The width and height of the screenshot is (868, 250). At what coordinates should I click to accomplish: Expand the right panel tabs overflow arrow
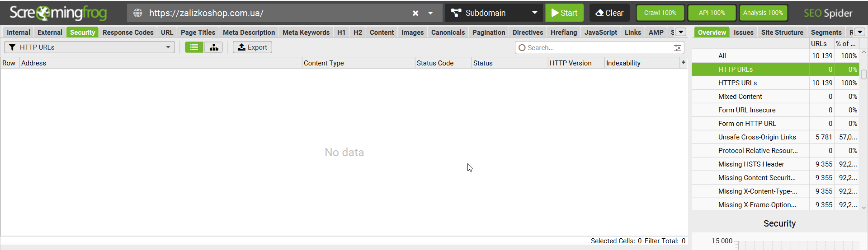(x=860, y=32)
